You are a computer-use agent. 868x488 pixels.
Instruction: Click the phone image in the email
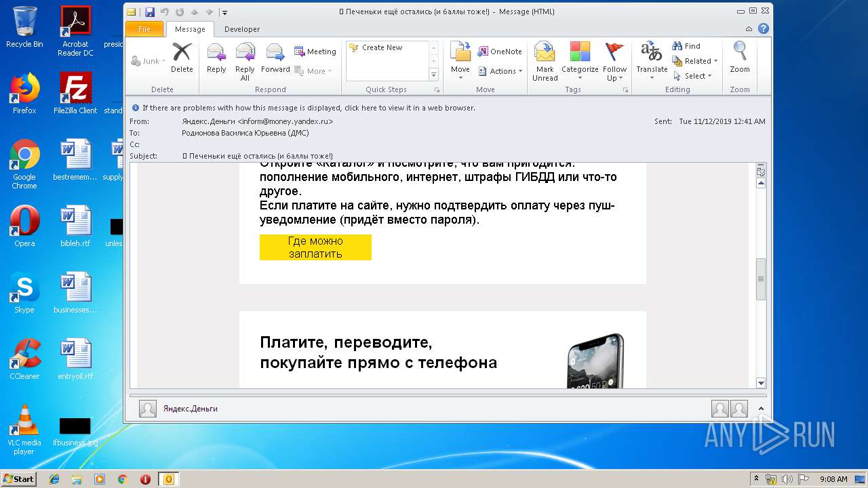[595, 361]
